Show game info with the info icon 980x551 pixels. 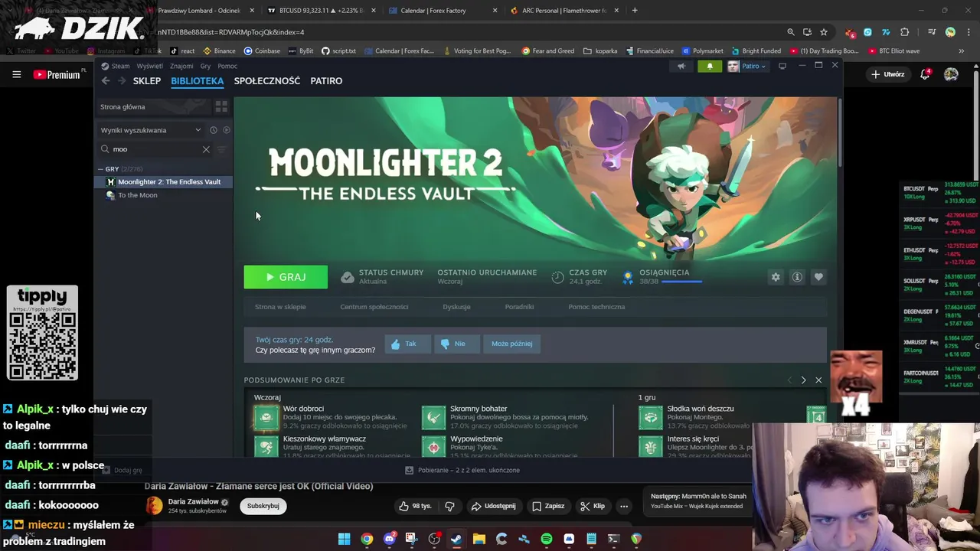pyautogui.click(x=797, y=277)
